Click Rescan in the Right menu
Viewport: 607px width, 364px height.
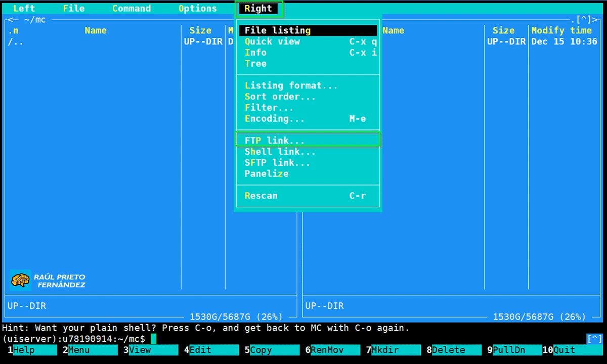pyautogui.click(x=261, y=196)
